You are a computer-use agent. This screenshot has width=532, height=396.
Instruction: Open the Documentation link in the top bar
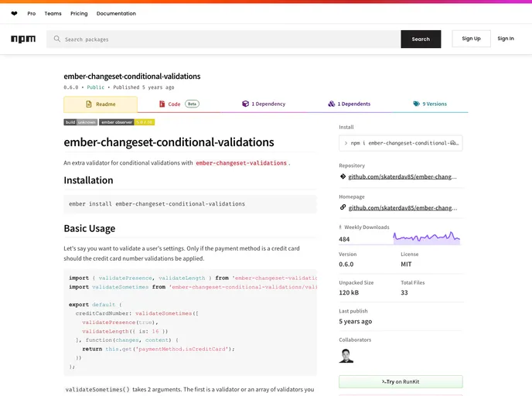click(116, 14)
